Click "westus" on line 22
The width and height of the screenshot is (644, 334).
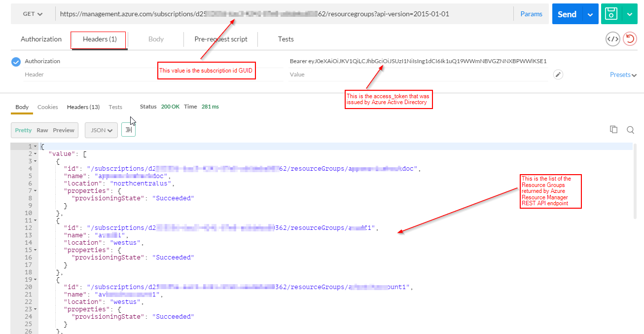tap(126, 302)
